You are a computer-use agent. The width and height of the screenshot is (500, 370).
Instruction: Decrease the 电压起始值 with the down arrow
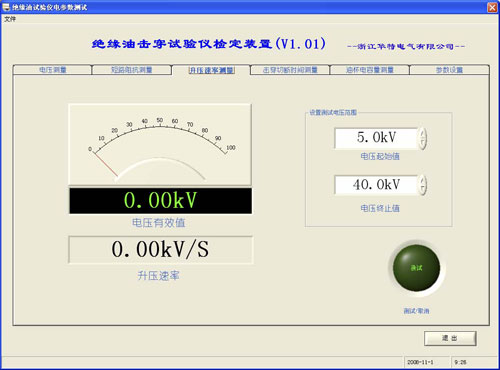click(423, 143)
